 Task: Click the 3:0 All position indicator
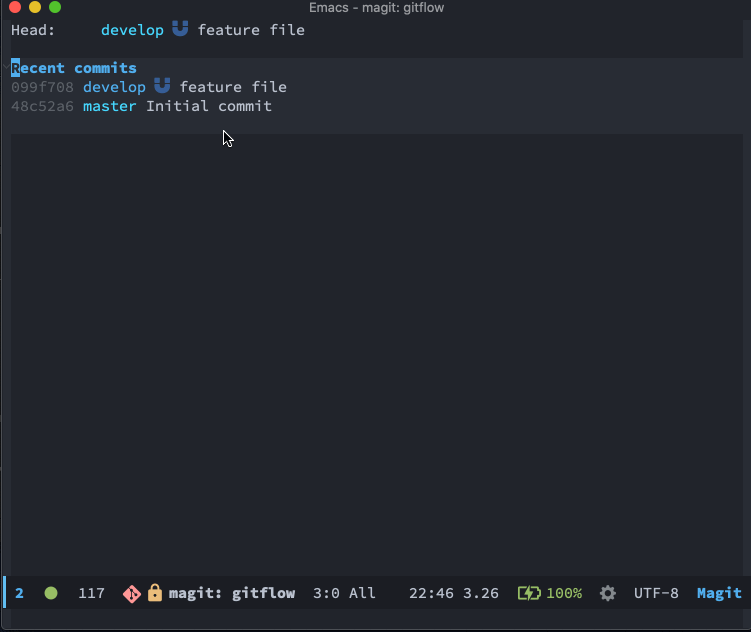point(344,593)
